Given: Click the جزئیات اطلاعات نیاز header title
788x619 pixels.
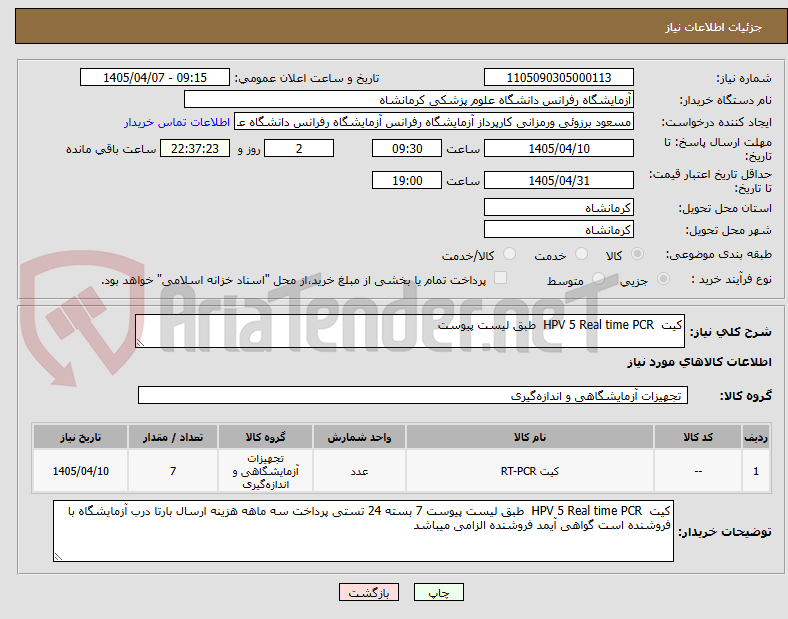Looking at the screenshot, I should [x=714, y=27].
